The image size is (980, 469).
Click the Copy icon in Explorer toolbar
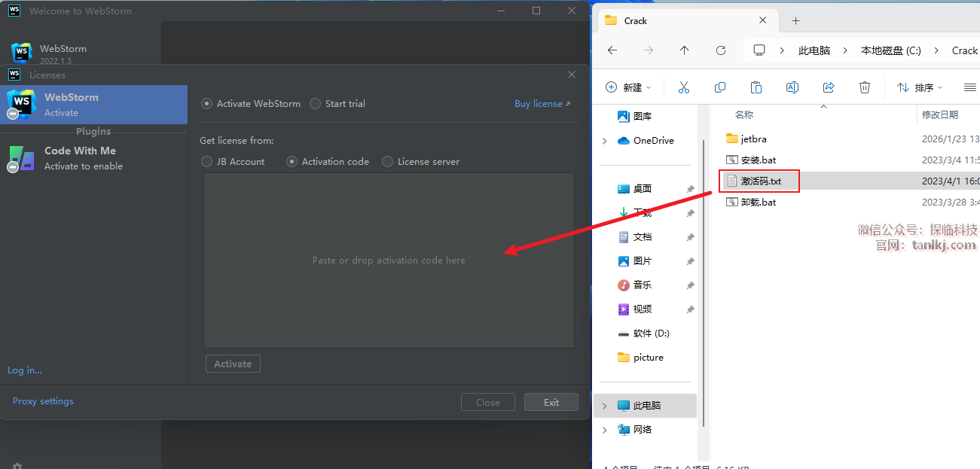(x=720, y=87)
